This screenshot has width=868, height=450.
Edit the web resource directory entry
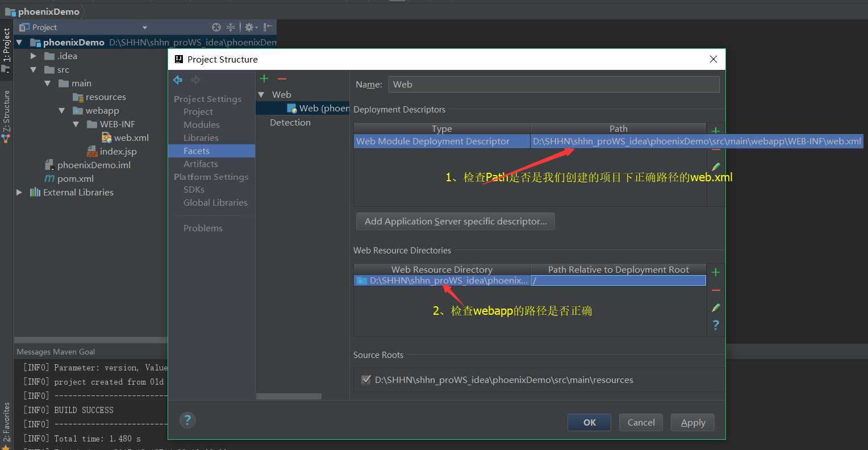716,307
